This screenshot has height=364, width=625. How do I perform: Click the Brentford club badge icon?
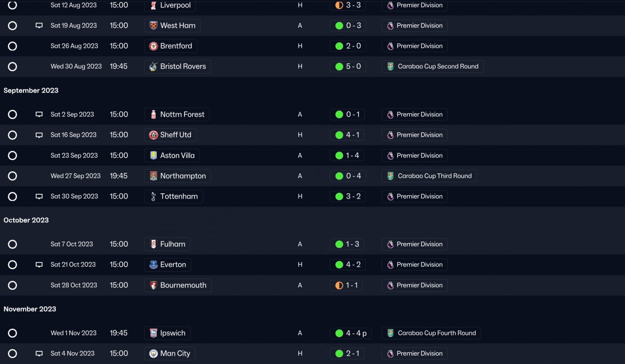pyautogui.click(x=153, y=46)
